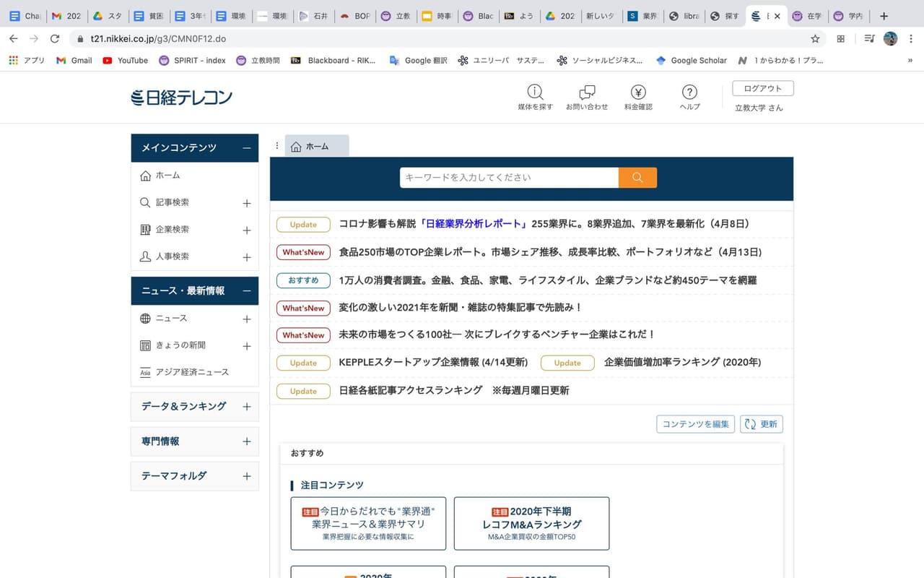Open 未来の市場をつくる100社 headline
924x578 pixels.
pyautogui.click(x=497, y=335)
